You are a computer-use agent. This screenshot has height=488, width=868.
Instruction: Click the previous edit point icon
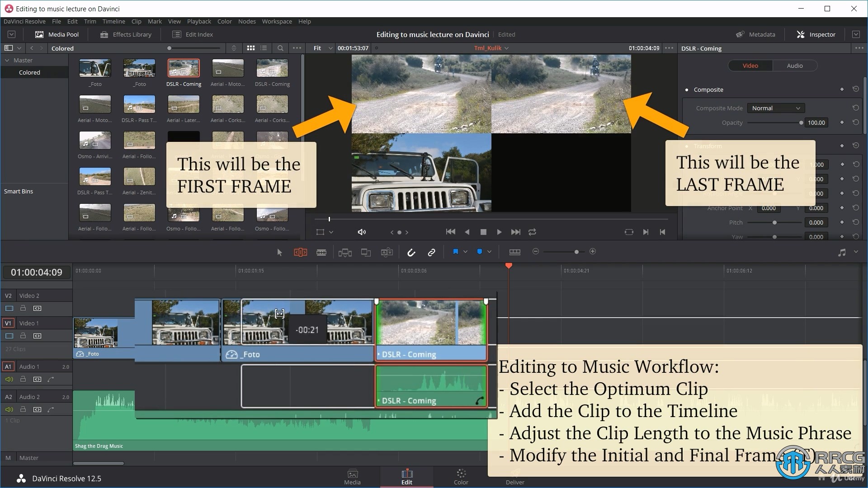click(x=662, y=232)
